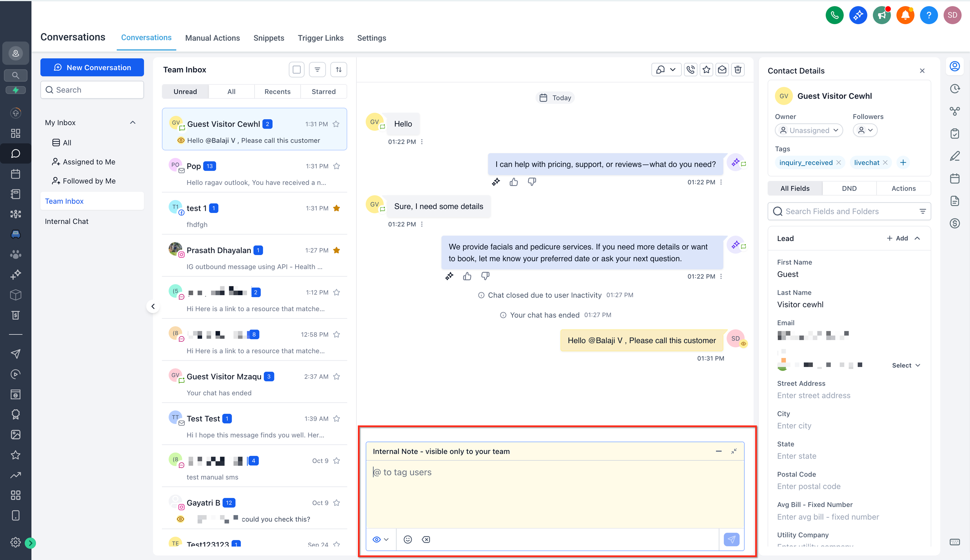970x560 pixels.
Task: Unstar the Prasath Dhayalan conversation
Action: 337,251
